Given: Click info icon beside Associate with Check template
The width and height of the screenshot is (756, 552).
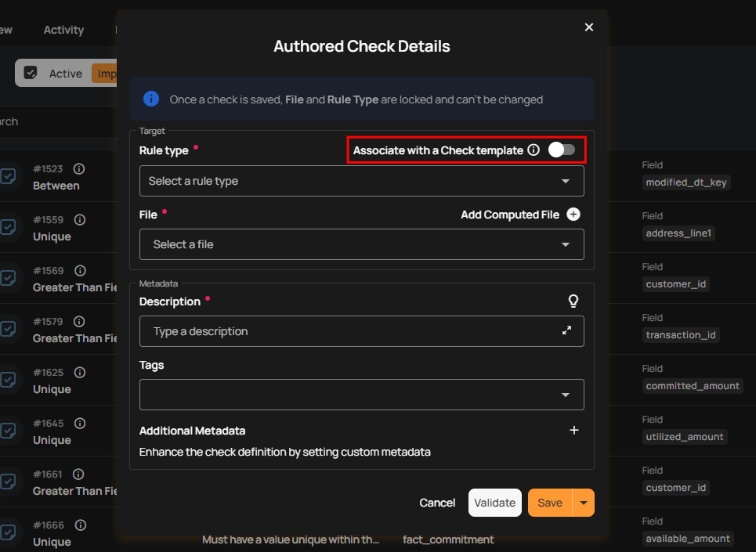Looking at the screenshot, I should [x=534, y=150].
